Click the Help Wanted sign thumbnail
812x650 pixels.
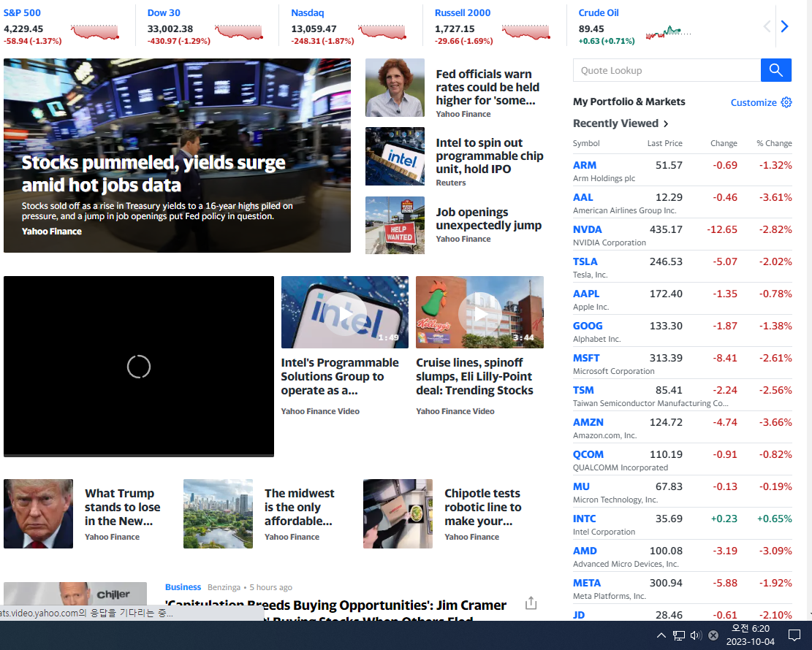click(395, 225)
